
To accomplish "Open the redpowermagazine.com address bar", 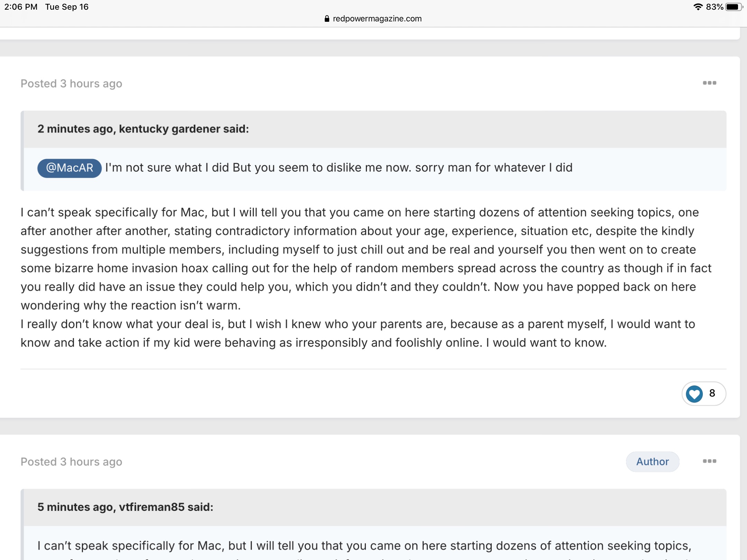I will pos(373,19).
